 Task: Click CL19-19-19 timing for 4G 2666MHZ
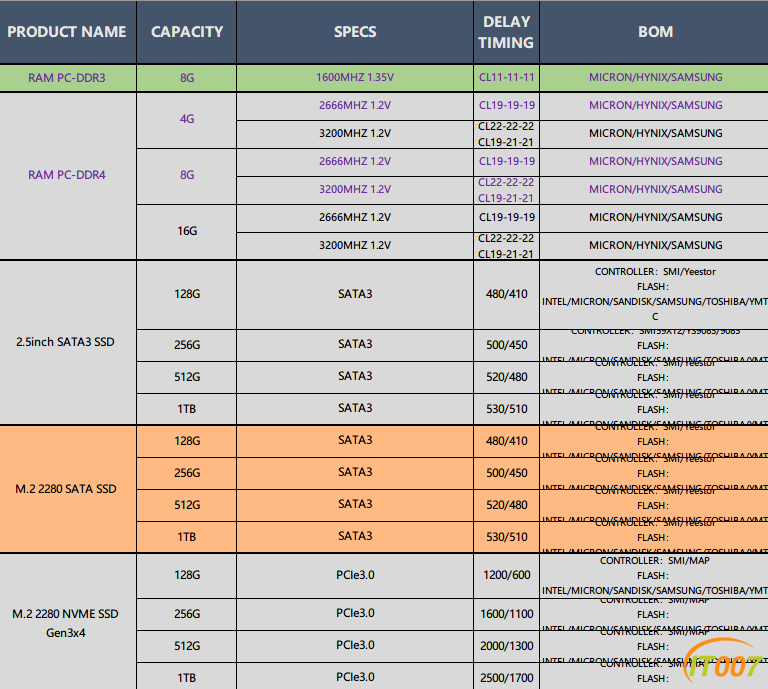(506, 105)
